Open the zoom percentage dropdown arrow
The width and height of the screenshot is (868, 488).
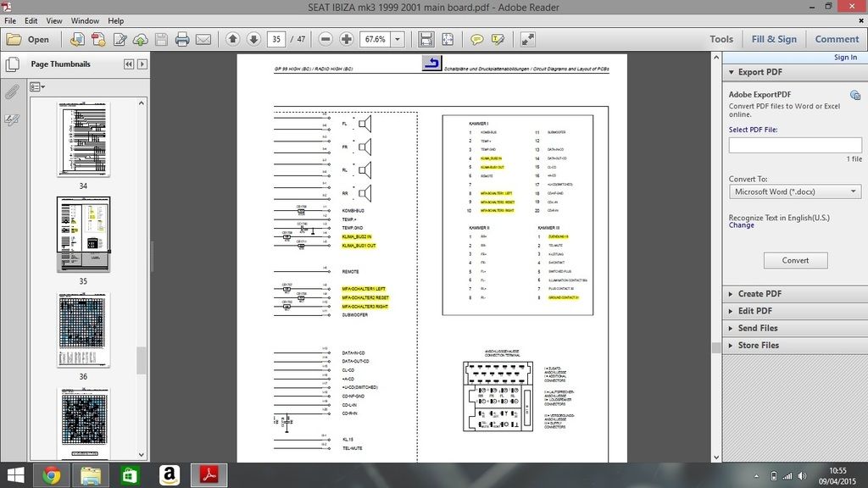coord(398,39)
